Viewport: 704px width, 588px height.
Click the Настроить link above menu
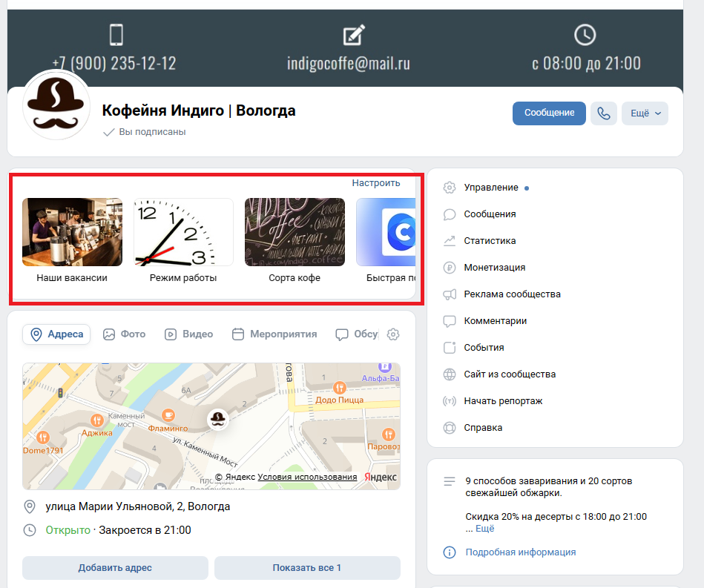(x=376, y=183)
